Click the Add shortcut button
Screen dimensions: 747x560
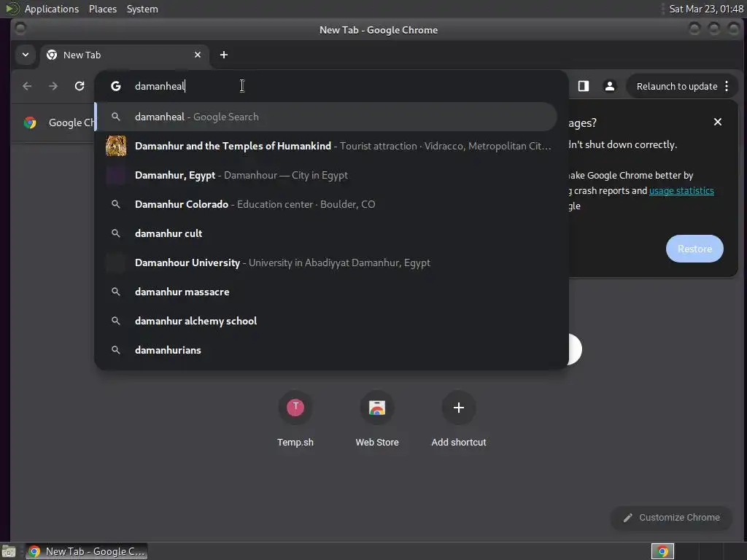pos(459,419)
